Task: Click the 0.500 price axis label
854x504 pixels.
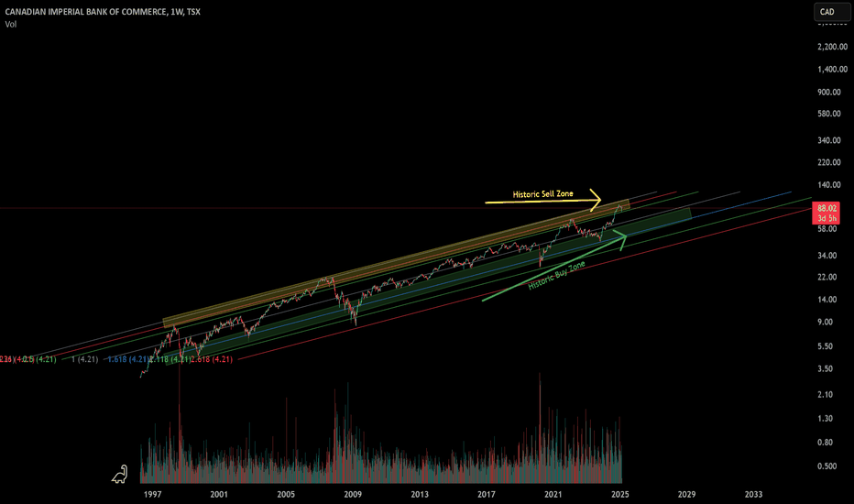Action: pyautogui.click(x=827, y=466)
